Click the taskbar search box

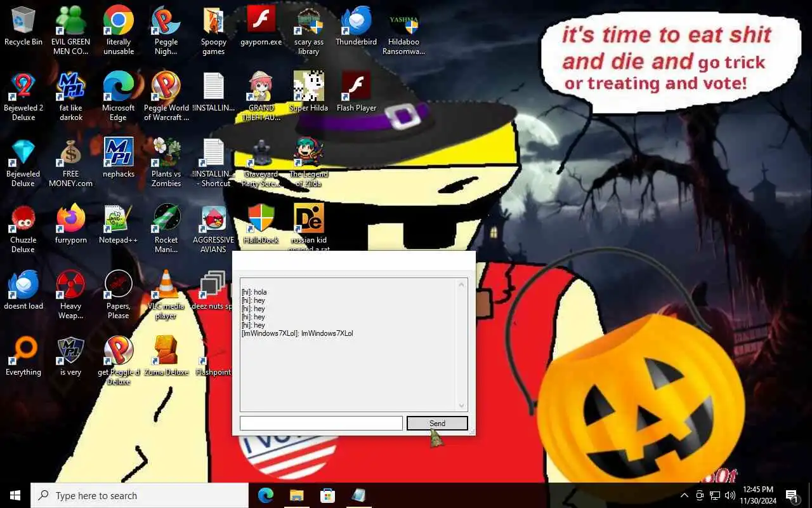tap(140, 495)
